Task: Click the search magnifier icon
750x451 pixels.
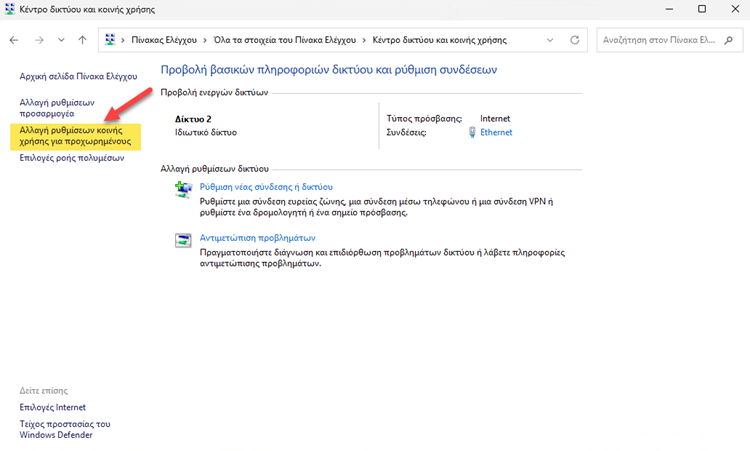Action: [728, 40]
